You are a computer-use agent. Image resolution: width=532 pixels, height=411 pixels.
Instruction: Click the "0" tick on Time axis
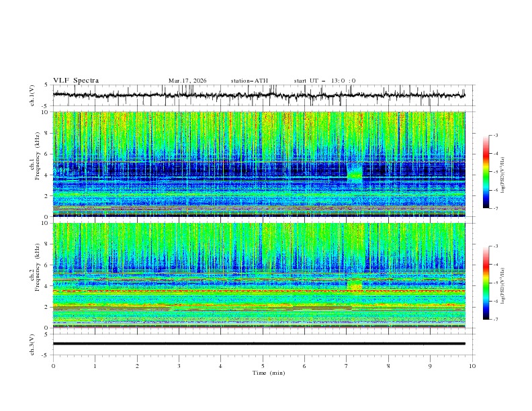point(53,366)
